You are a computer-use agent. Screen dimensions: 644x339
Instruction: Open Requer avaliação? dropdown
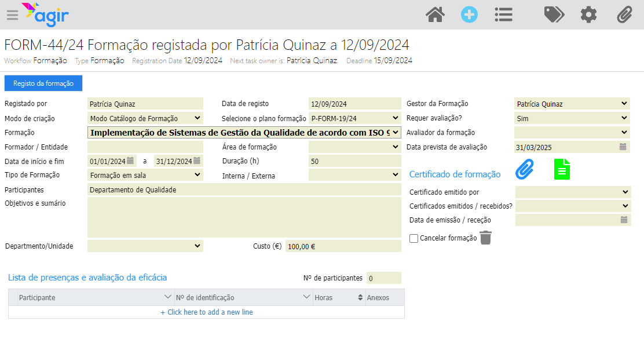click(x=572, y=118)
